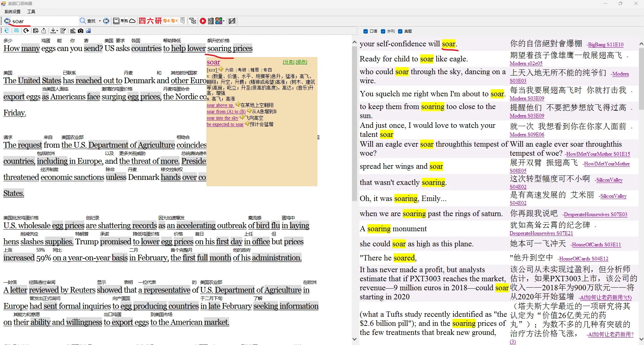Click the word 'shattering' in the article
This screenshot has height=345, width=644.
coord(114,226)
